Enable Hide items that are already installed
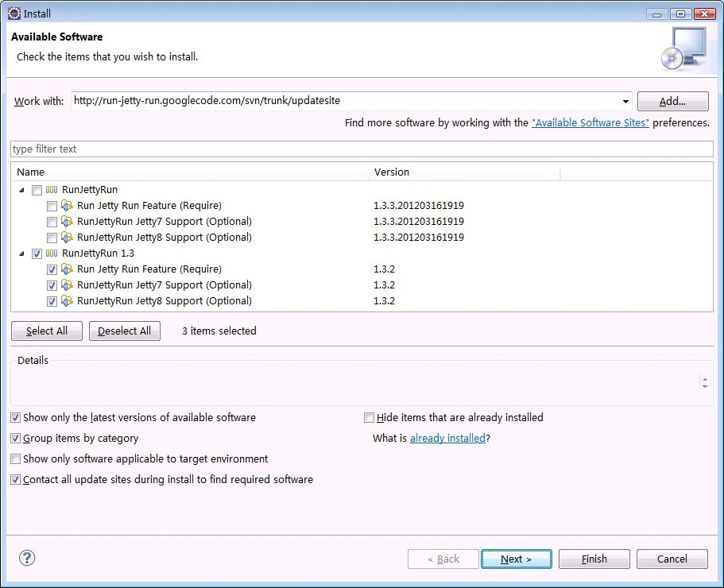 pos(369,417)
